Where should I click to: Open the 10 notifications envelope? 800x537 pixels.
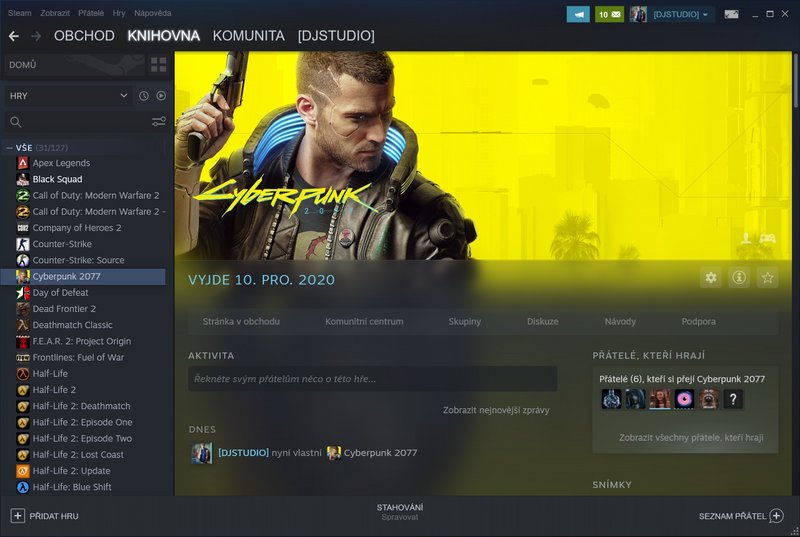pos(609,14)
